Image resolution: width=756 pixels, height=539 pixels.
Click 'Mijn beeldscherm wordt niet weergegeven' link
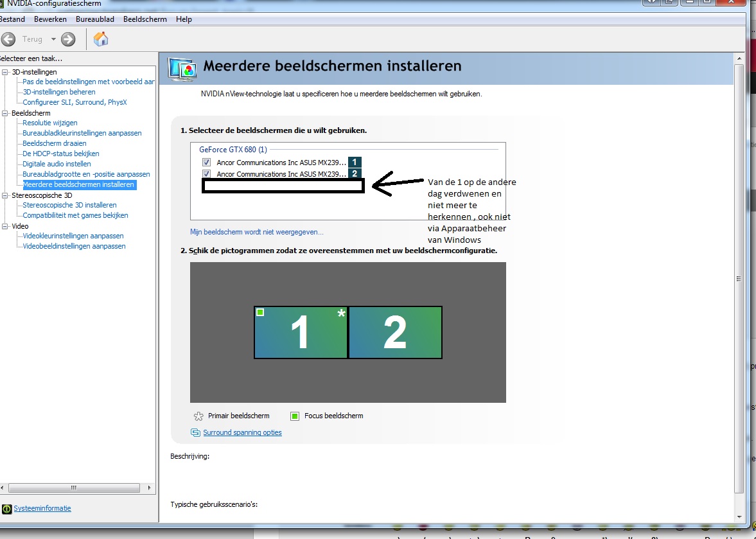pos(256,232)
